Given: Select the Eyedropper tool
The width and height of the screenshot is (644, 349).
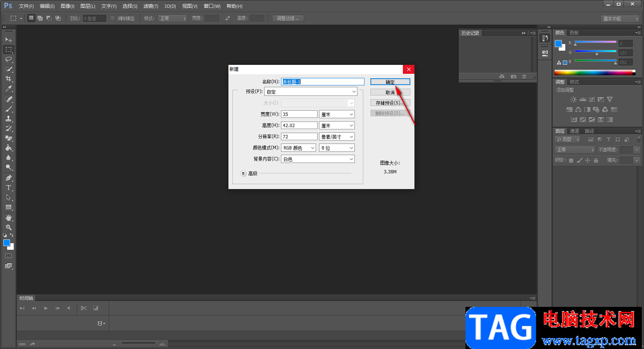Looking at the screenshot, I should coord(9,88).
